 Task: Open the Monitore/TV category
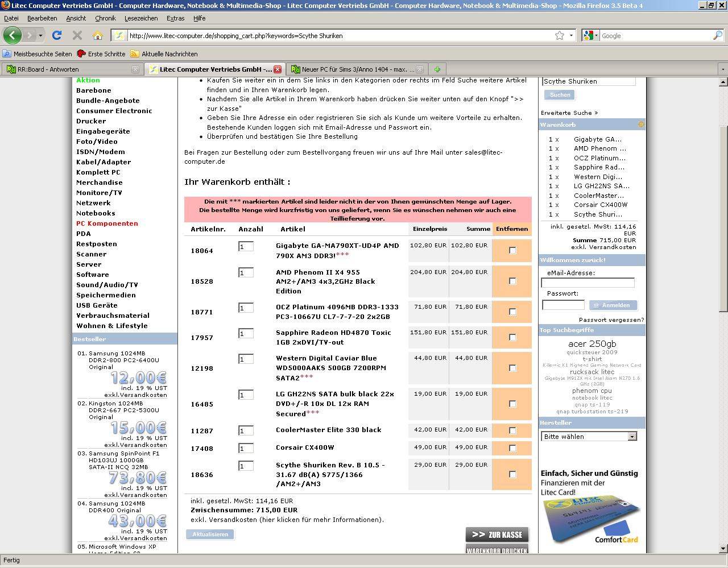point(99,193)
